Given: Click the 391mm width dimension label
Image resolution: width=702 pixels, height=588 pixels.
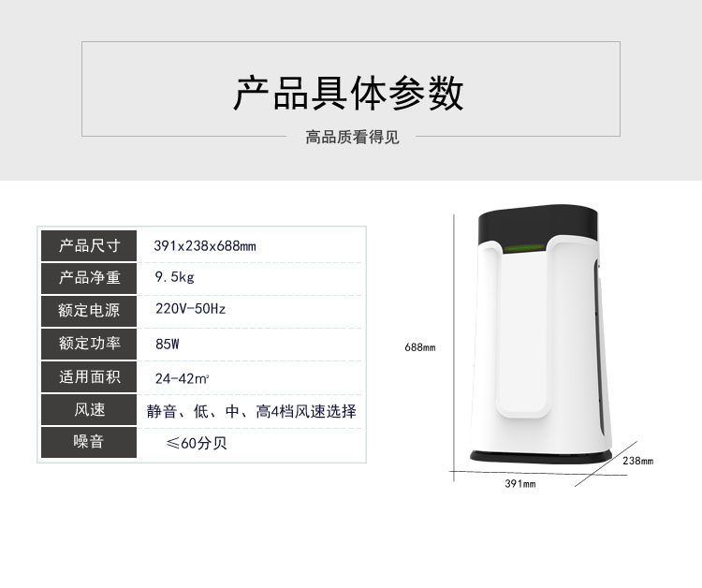Looking at the screenshot, I should tap(520, 484).
